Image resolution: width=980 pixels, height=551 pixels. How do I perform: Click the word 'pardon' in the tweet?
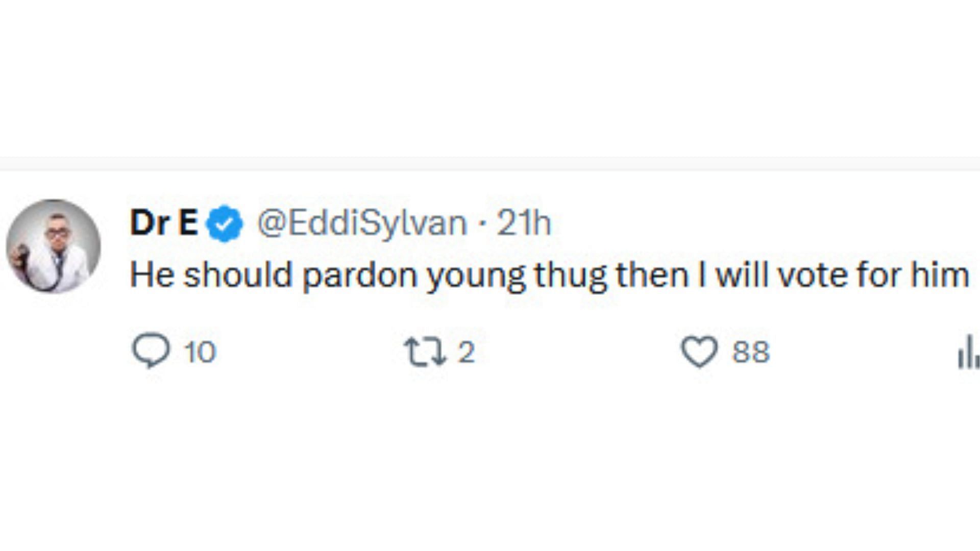tap(360, 276)
